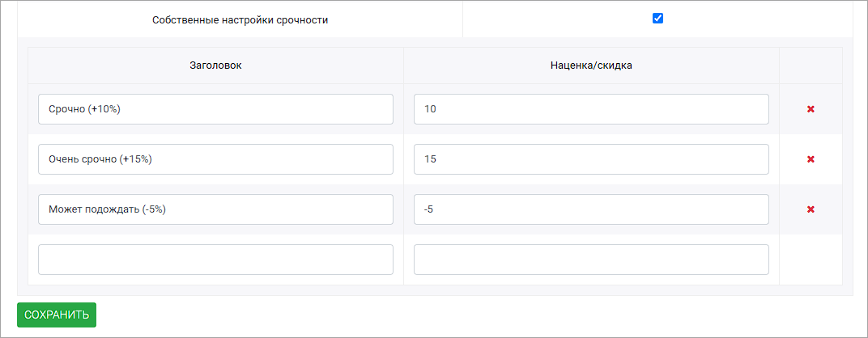868x338 pixels.
Task: Click the white cell surrounding the checkbox
Action: pos(657,19)
